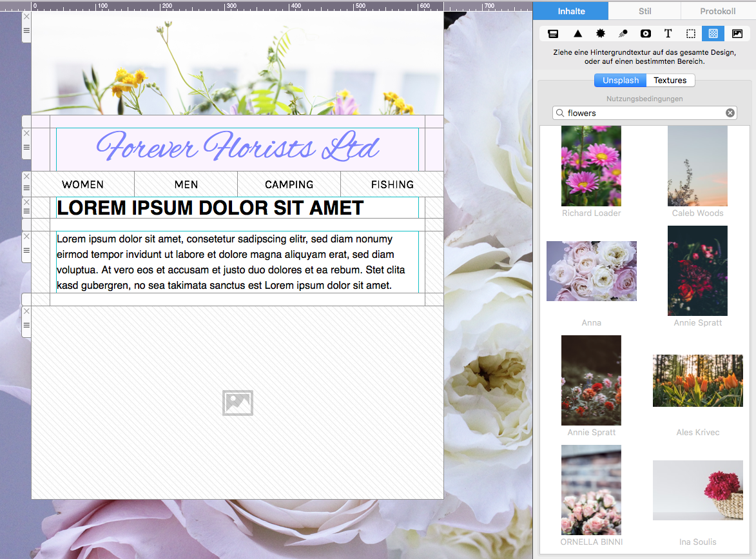Open the picture images icon
Viewport: 756px width, 559px height.
737,34
